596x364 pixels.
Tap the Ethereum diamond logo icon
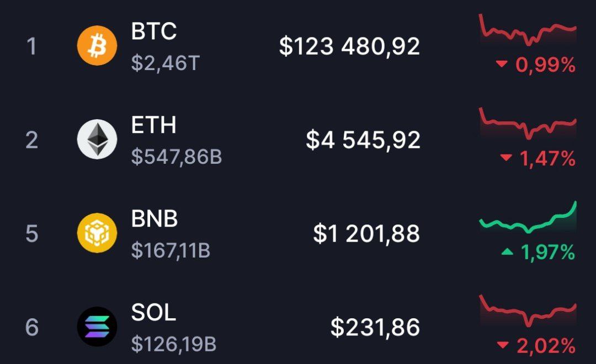pyautogui.click(x=97, y=139)
